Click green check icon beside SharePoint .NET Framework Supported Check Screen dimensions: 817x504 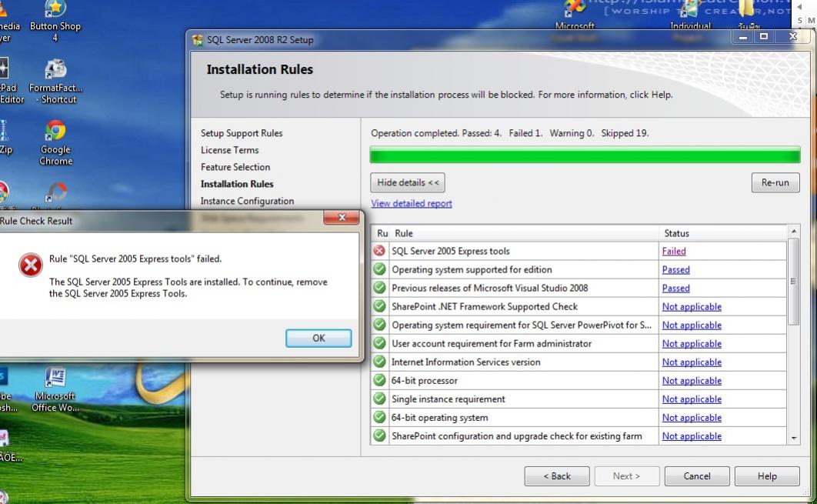pyautogui.click(x=379, y=306)
